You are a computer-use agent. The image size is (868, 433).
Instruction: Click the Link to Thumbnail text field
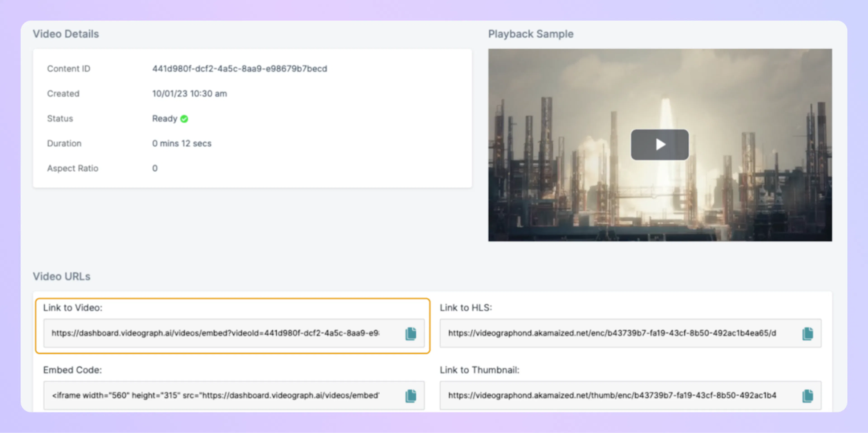612,395
